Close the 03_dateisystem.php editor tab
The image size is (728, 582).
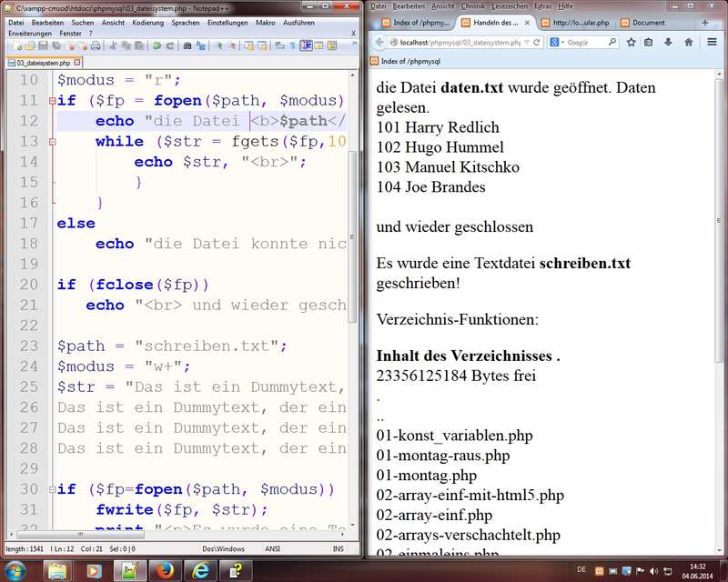[x=76, y=63]
